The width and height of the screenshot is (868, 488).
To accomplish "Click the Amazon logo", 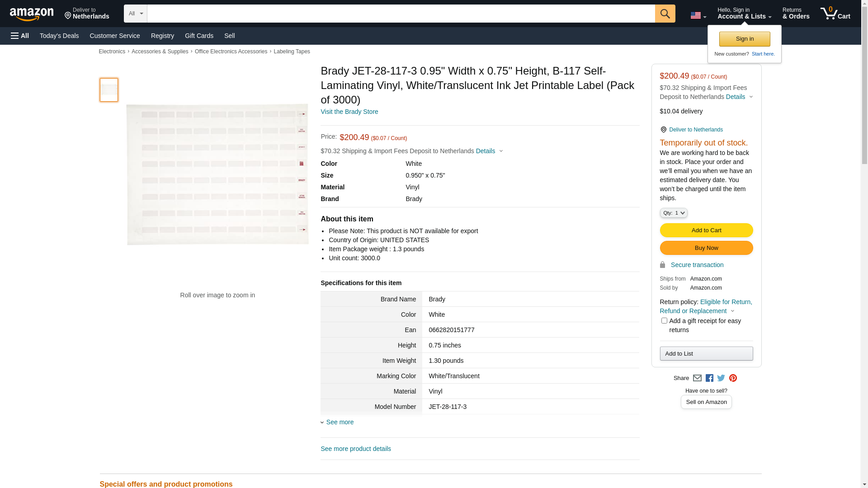I will point(32,14).
